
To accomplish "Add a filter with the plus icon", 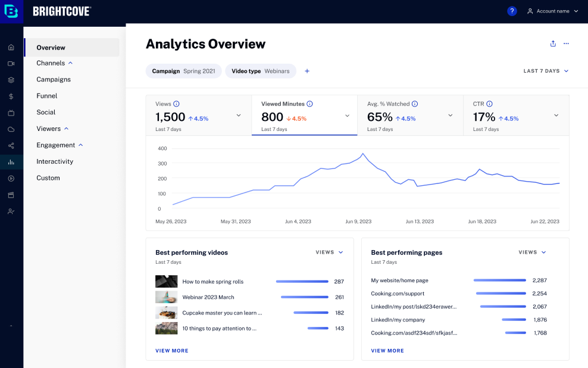I will point(307,71).
